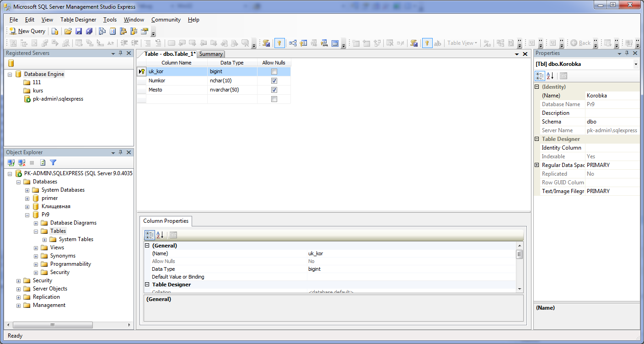Select the Synonyms folder
Image resolution: width=644 pixels, height=344 pixels.
point(63,256)
